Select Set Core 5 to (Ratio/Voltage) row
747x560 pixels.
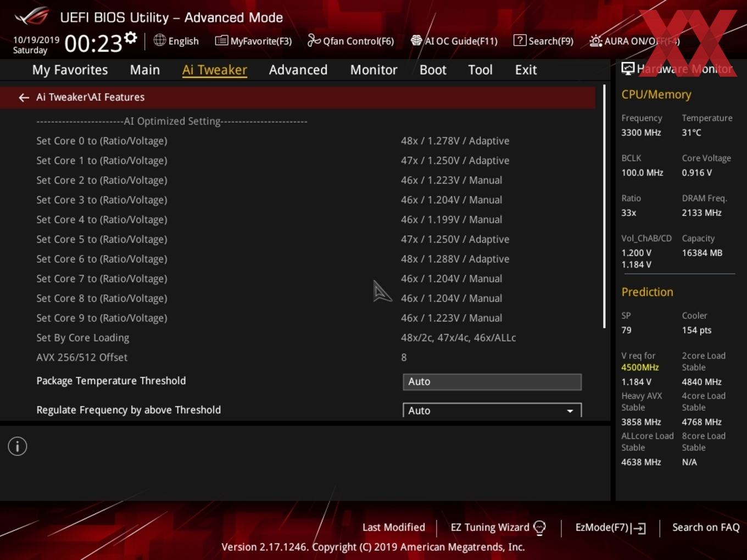coord(297,239)
